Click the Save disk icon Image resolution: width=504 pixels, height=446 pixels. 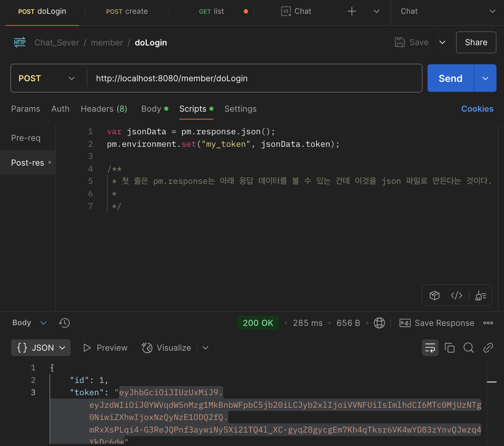(x=400, y=42)
